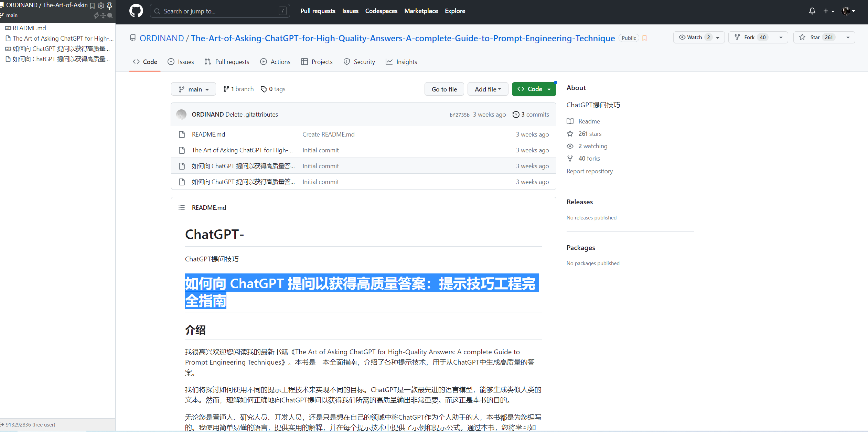Open the sidebar file search magnifier
868x432 pixels.
click(110, 15)
